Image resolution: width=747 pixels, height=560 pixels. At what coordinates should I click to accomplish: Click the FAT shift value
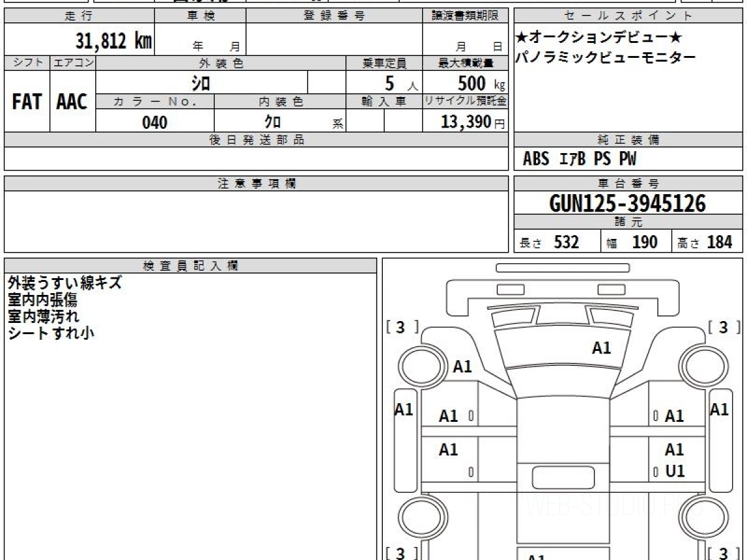(27, 102)
